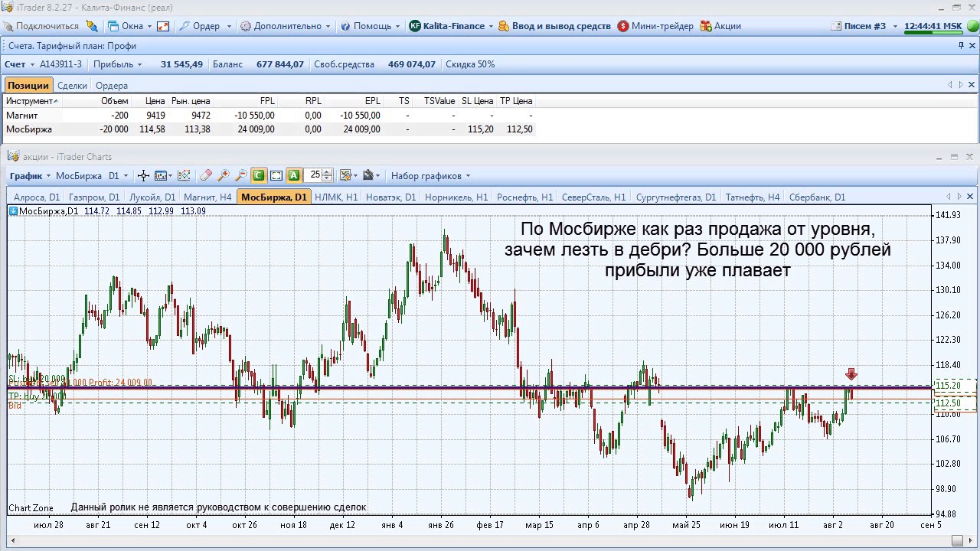Switch to the Магнит, H4 chart tab

coord(208,197)
